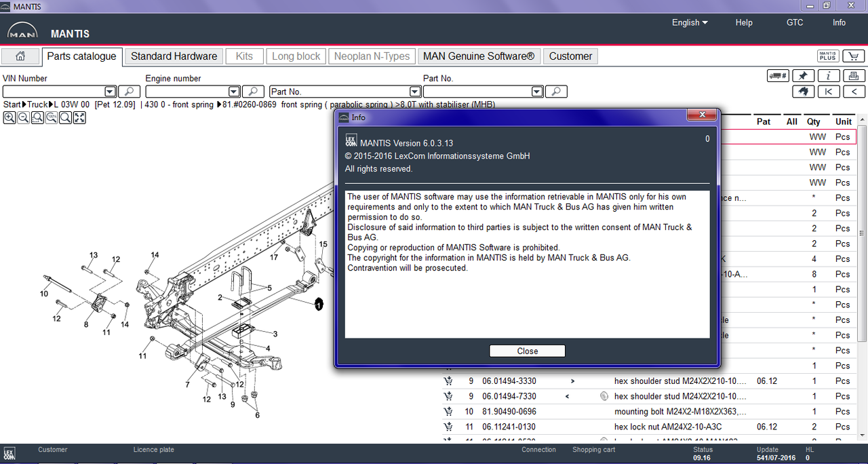Open the MANTIS PLUS button

828,56
